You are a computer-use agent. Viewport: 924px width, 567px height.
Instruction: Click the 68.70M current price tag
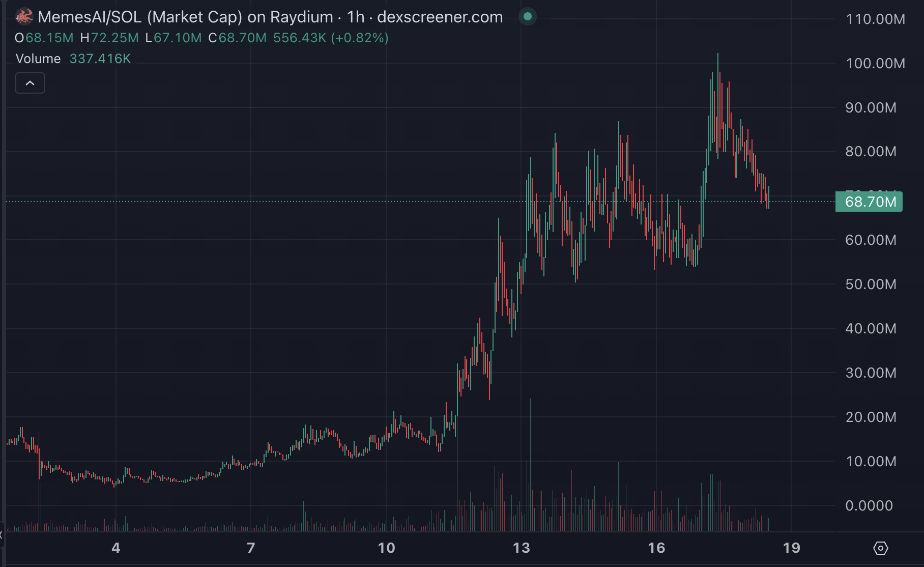(x=869, y=202)
